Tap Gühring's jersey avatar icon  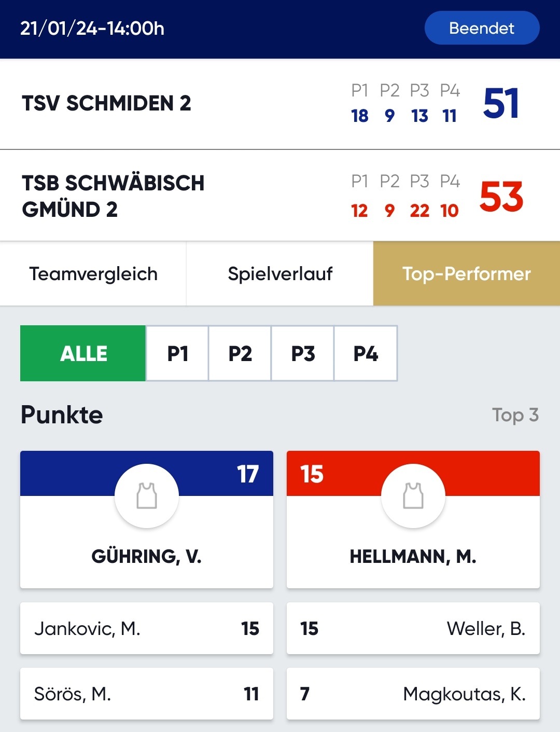point(147,495)
